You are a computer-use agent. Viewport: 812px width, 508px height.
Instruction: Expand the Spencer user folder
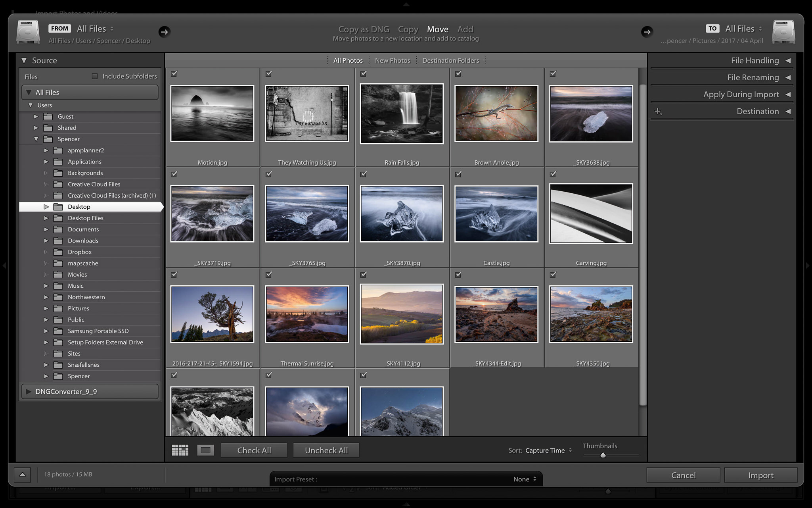(x=37, y=139)
